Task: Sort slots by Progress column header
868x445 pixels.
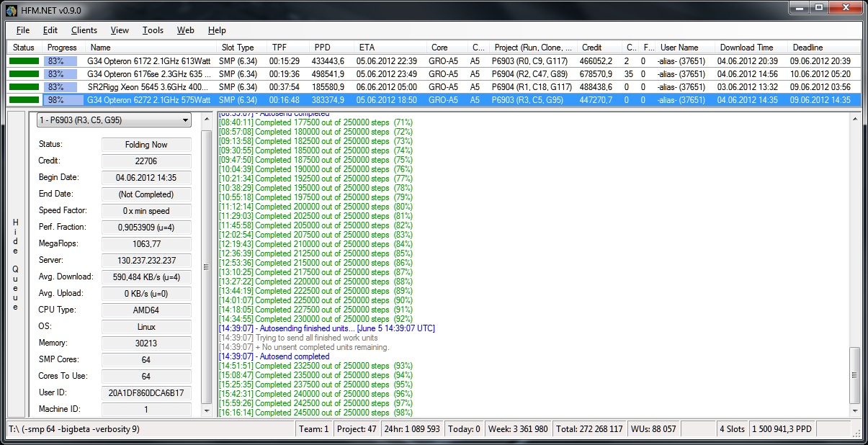Action: pos(63,48)
